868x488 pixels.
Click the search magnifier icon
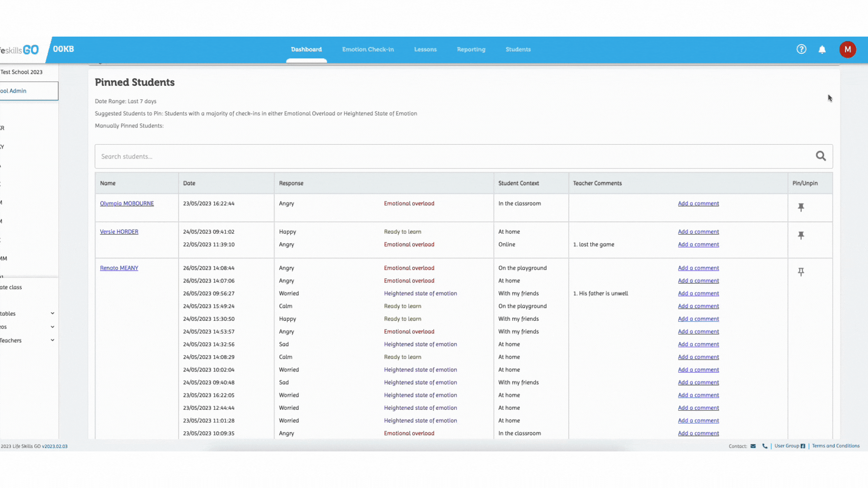[821, 156]
